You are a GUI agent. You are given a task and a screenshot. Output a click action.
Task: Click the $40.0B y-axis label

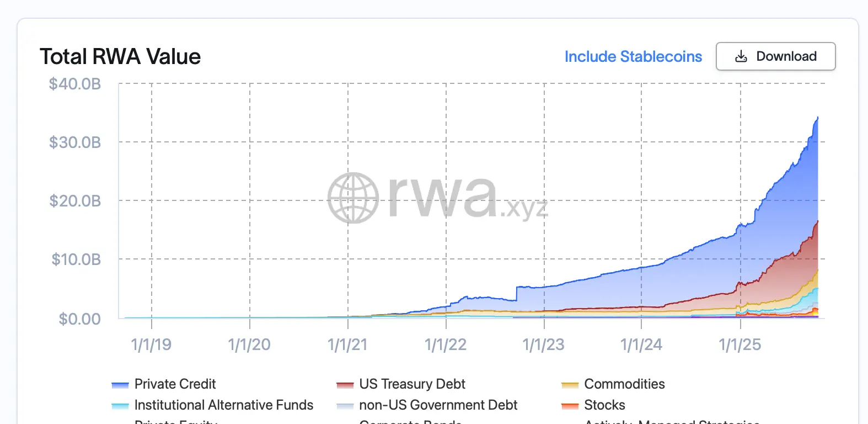(75, 84)
